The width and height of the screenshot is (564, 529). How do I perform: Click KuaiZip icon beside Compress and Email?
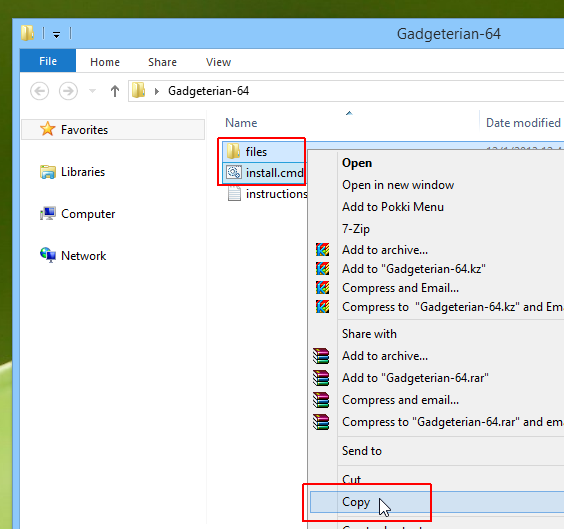coord(322,287)
